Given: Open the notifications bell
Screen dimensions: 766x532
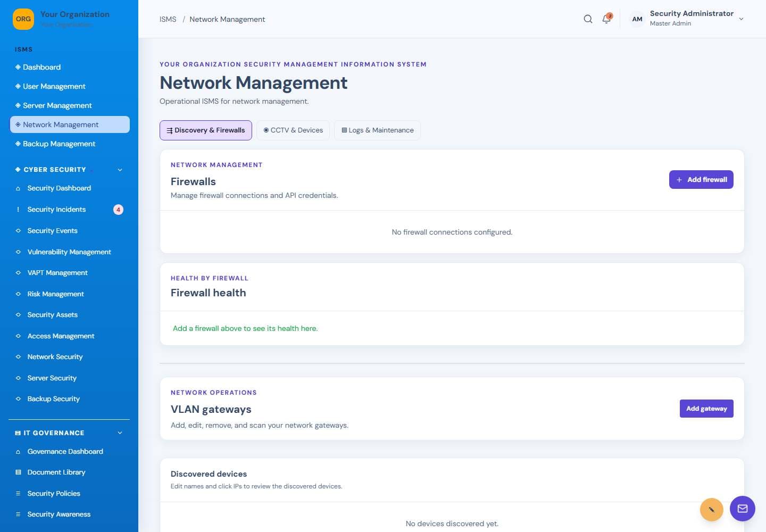Looking at the screenshot, I should pyautogui.click(x=606, y=19).
